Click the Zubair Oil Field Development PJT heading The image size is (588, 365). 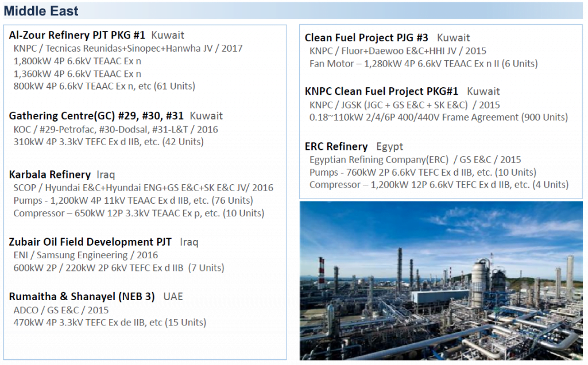[x=90, y=242]
